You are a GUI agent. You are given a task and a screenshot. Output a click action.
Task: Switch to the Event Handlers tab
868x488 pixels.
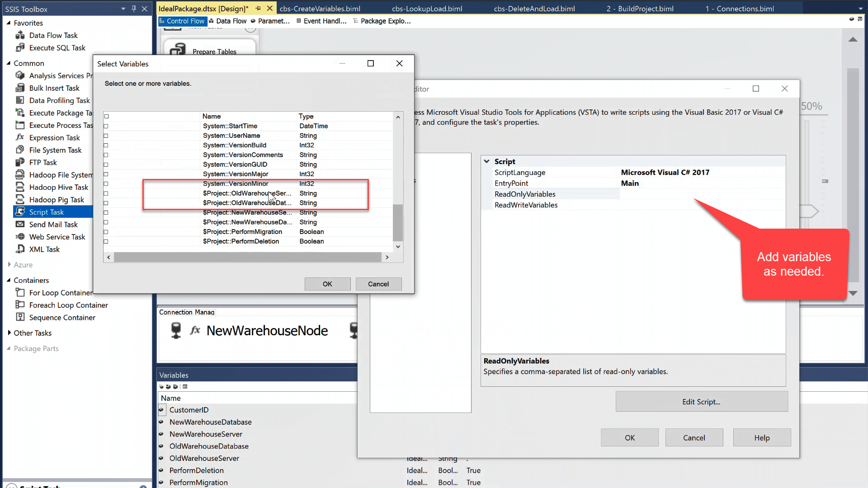coord(321,21)
